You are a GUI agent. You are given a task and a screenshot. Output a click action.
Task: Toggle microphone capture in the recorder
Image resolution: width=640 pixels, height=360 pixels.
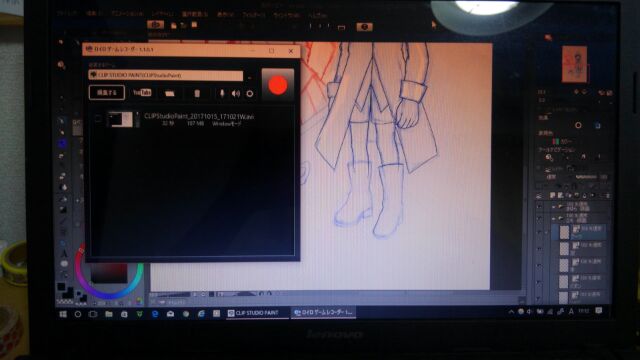(222, 93)
